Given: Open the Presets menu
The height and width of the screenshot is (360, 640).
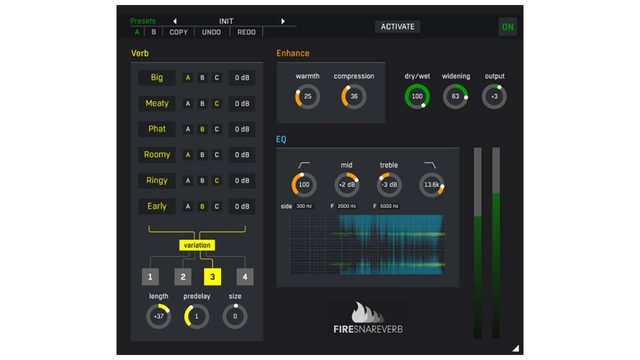Looking at the screenshot, I should pyautogui.click(x=143, y=21).
